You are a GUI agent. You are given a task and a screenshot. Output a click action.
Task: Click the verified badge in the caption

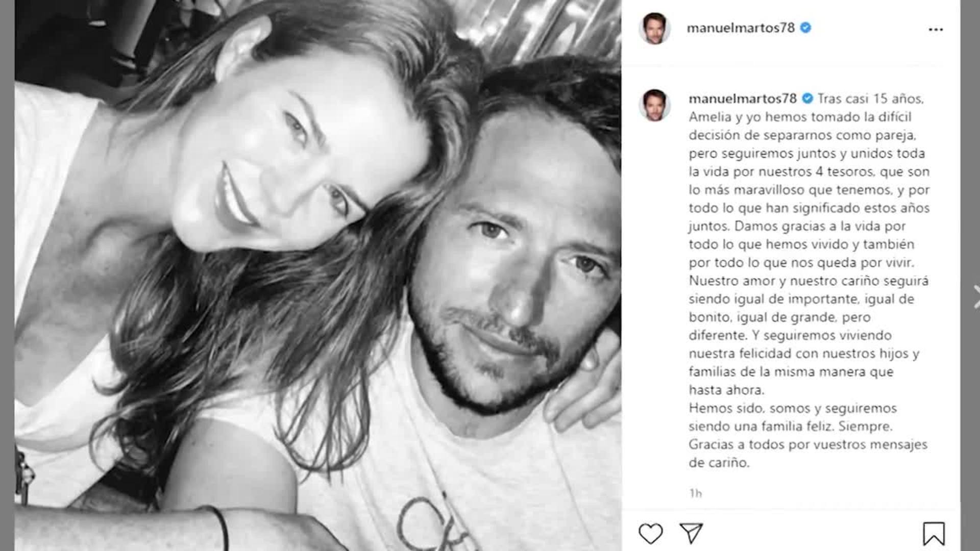point(807,98)
